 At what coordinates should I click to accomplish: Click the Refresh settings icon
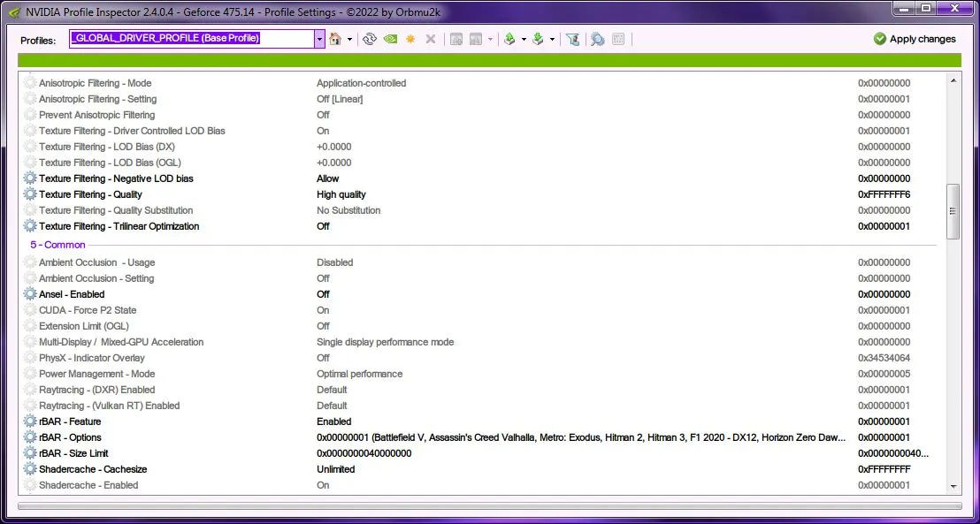pos(370,39)
